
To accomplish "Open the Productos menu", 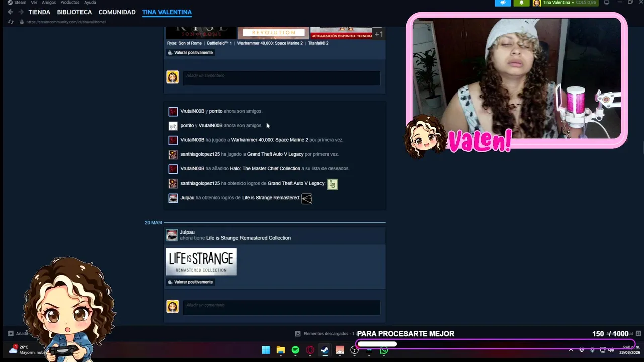I will (70, 3).
